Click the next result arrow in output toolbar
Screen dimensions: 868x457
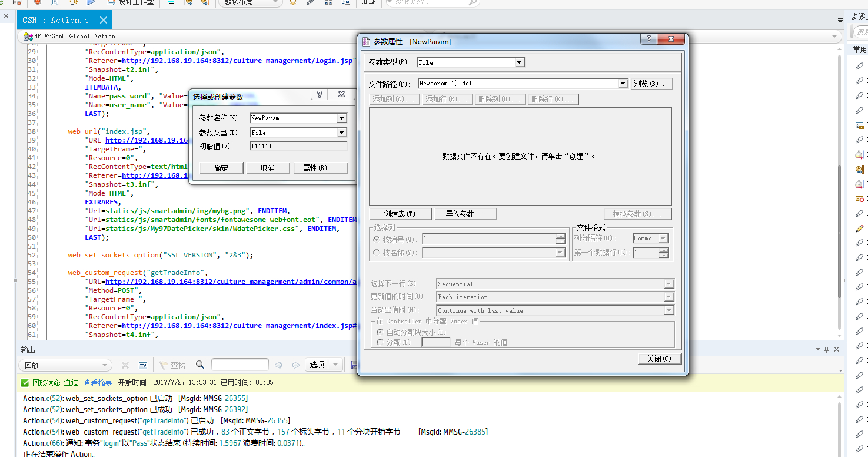coord(295,365)
